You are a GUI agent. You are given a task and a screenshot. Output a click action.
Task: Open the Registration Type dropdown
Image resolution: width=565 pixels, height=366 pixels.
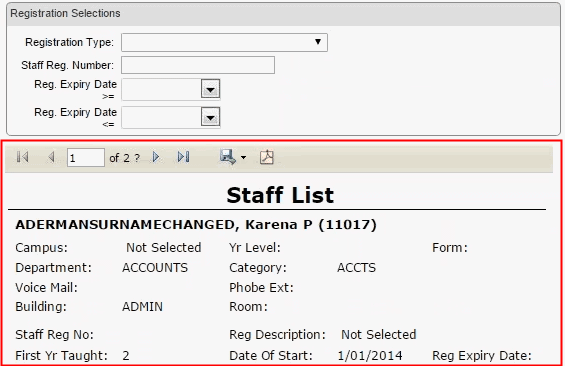[224, 43]
